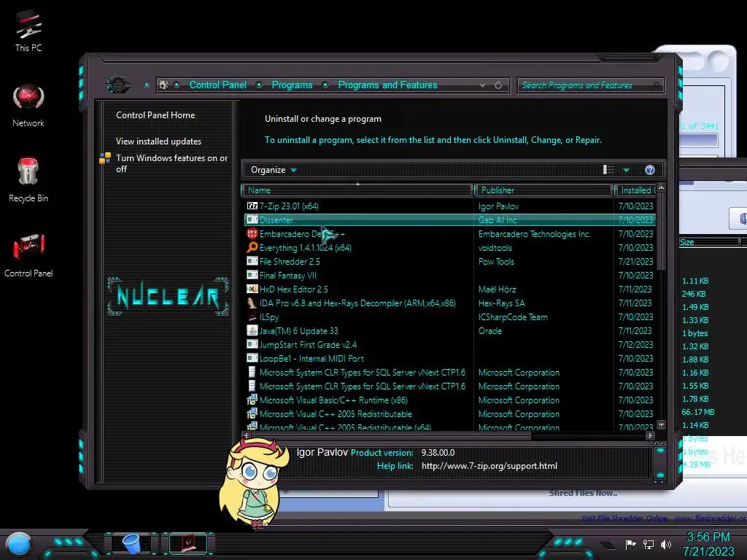747x560 pixels.
Task: Select JumpStart First Grade v2.4 row
Action: point(449,344)
